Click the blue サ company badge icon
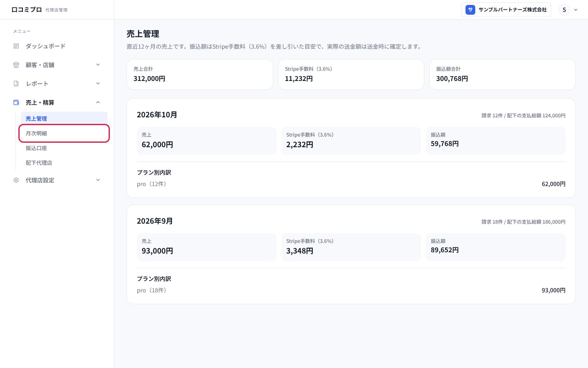The image size is (588, 368). pyautogui.click(x=470, y=10)
